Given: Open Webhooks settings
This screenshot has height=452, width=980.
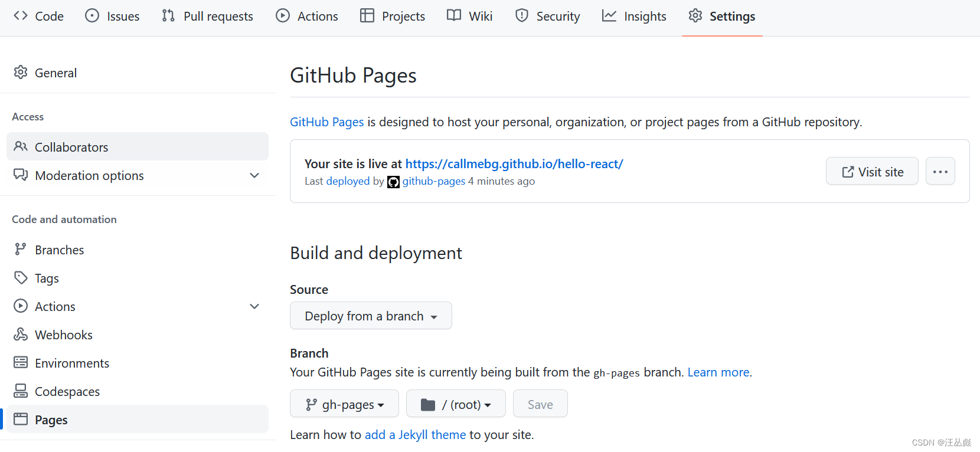Looking at the screenshot, I should tap(138, 335).
